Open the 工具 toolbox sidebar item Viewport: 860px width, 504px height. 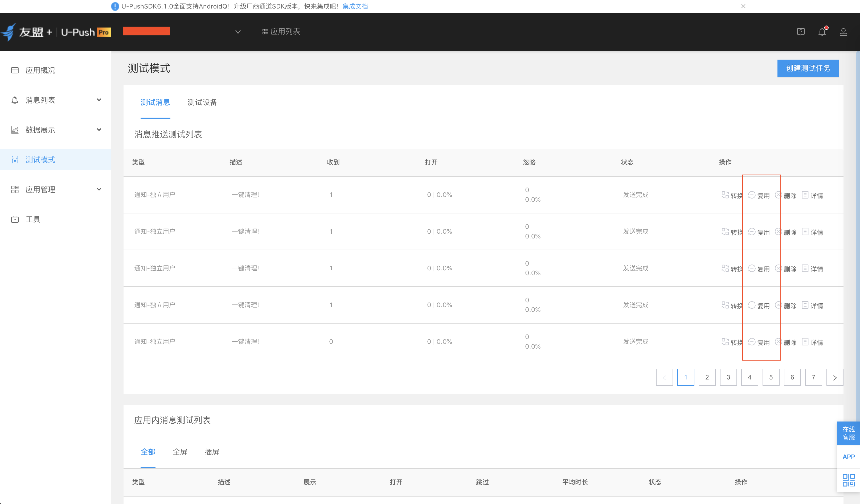[33, 219]
